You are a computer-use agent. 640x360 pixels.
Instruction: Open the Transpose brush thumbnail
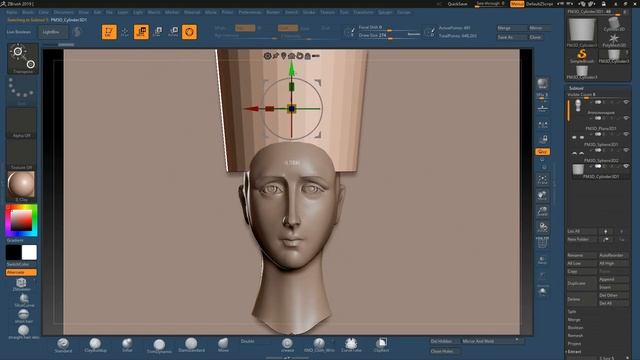23,58
